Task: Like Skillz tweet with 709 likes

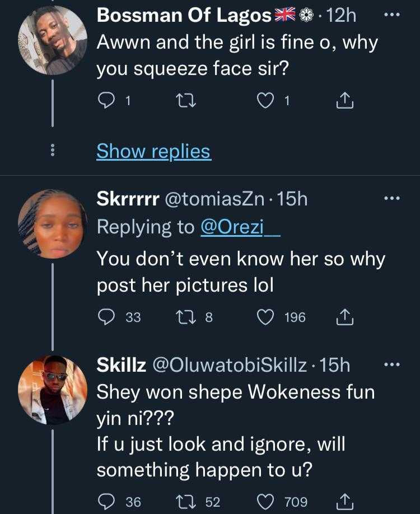Action: [x=264, y=501]
